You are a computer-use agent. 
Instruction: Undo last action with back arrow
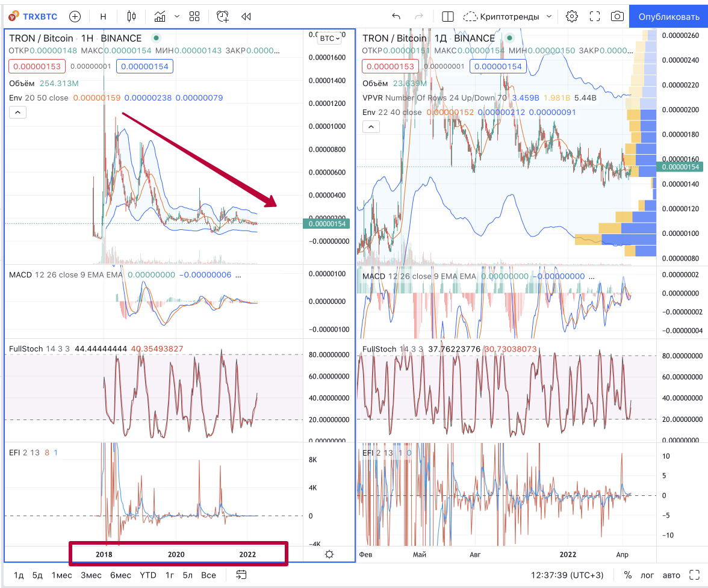(396, 17)
